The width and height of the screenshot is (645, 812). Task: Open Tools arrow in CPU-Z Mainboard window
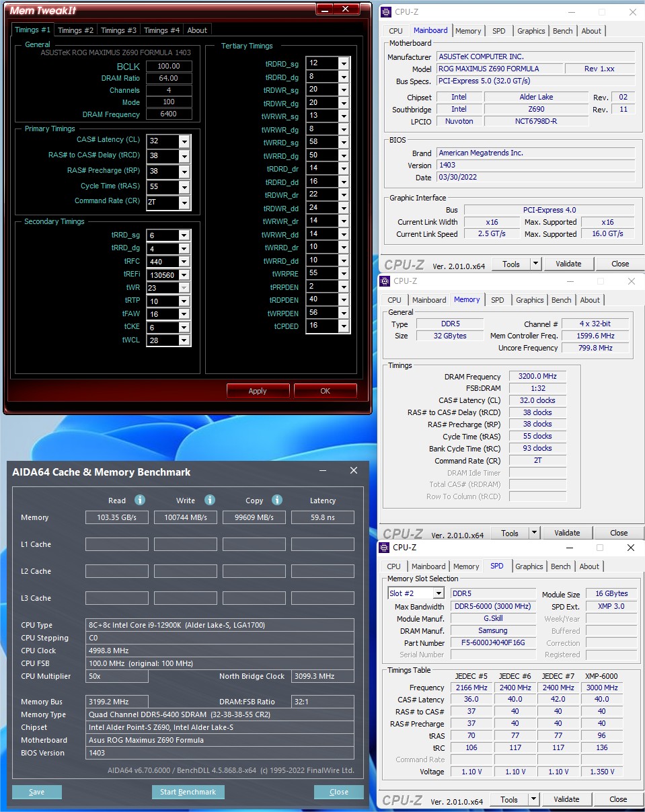coord(535,264)
